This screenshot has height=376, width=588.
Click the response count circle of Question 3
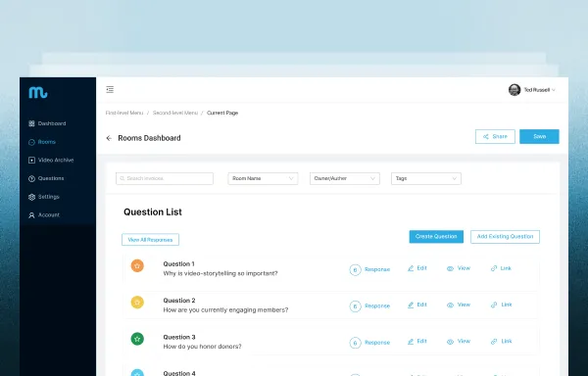[x=355, y=343]
